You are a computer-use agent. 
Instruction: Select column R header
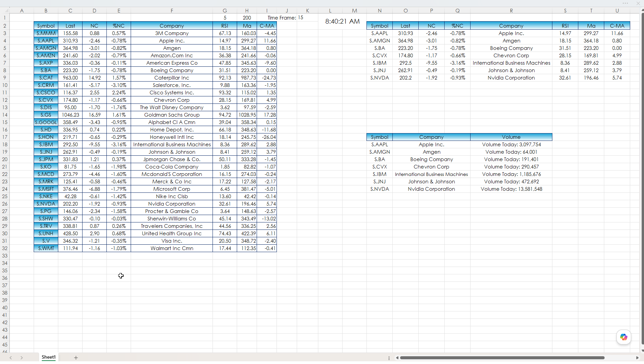pyautogui.click(x=511, y=10)
